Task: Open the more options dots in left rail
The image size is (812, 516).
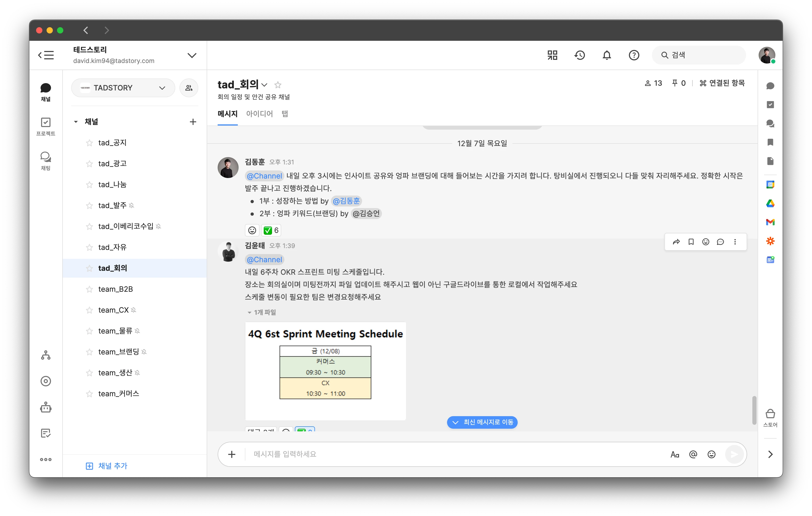Action: (46, 459)
